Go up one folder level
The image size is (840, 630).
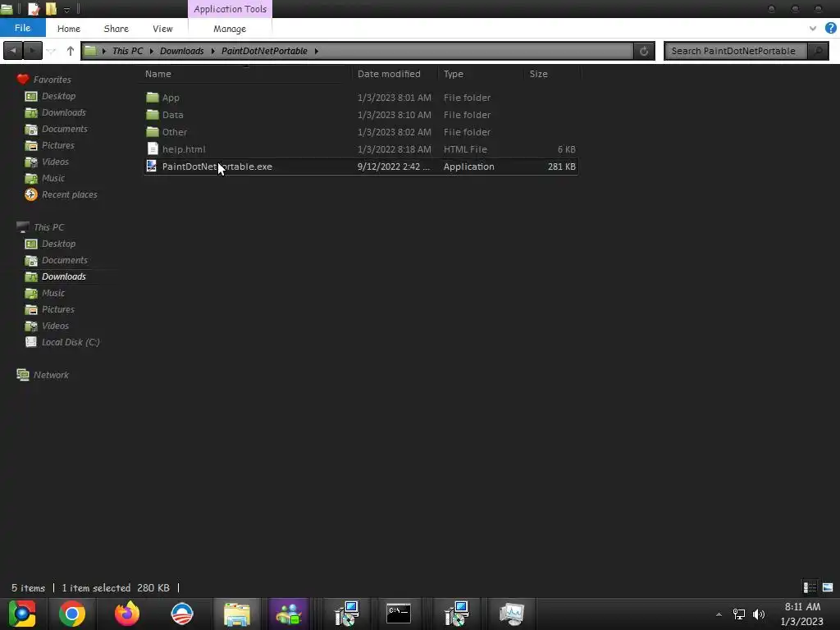pos(71,51)
